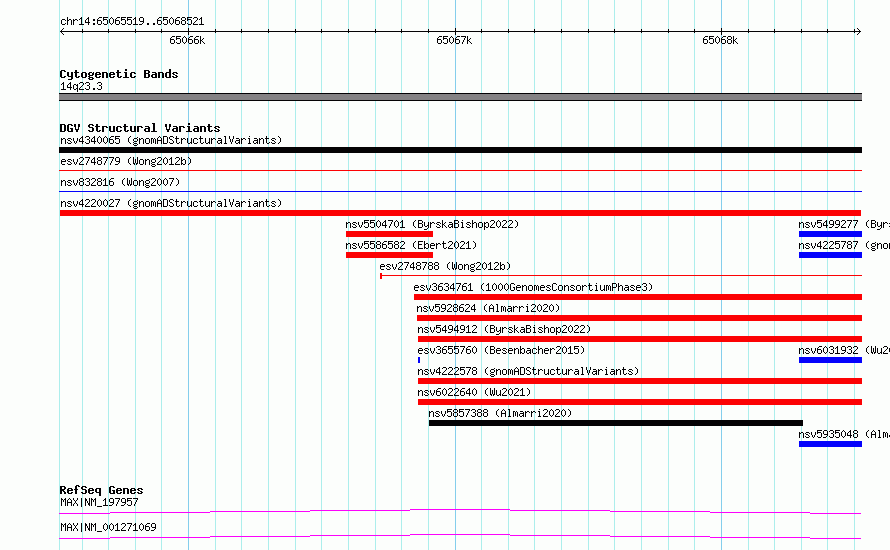This screenshot has height=550, width=890.
Task: Click the blue bar under nsv5499277
Action: coord(830,234)
